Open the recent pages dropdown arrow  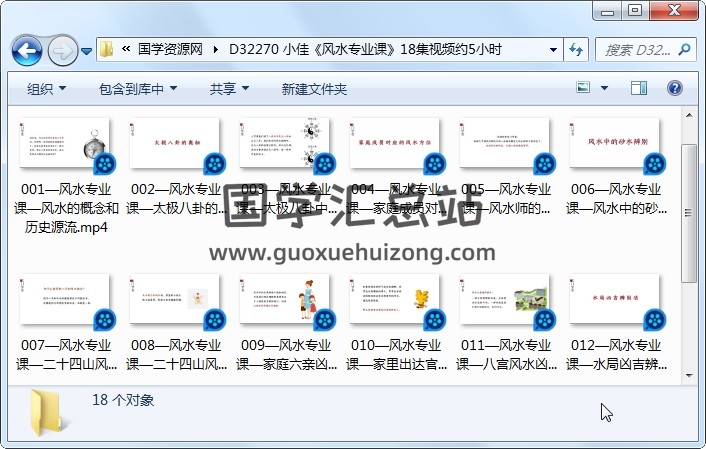pos(86,51)
